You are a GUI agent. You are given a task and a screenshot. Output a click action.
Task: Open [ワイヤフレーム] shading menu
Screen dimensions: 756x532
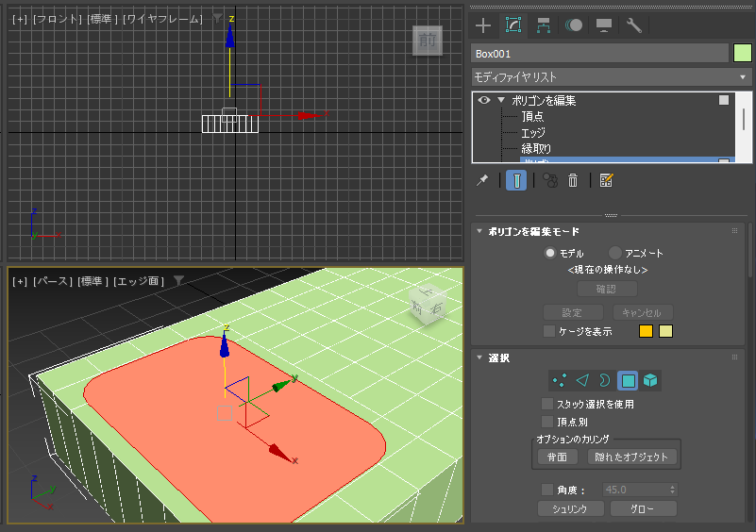(x=162, y=19)
